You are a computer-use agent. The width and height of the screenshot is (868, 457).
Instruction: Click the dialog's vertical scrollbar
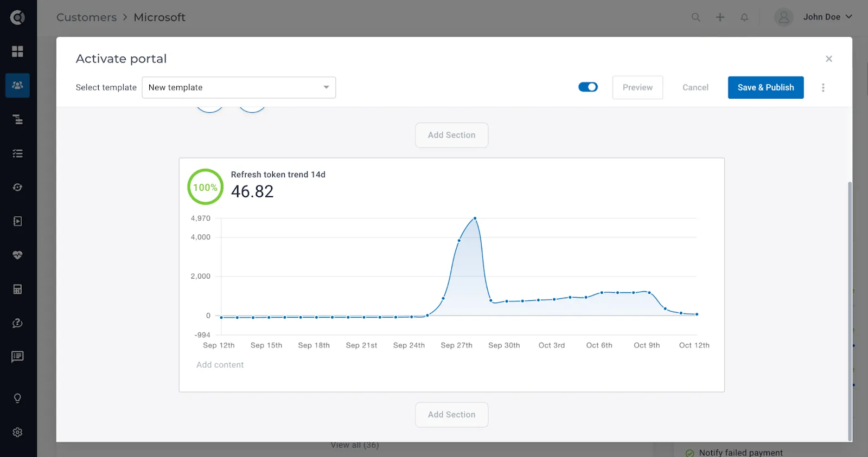(850, 311)
